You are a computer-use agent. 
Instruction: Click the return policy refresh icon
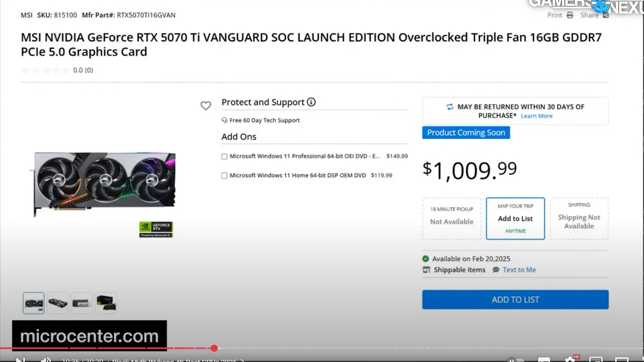(450, 107)
